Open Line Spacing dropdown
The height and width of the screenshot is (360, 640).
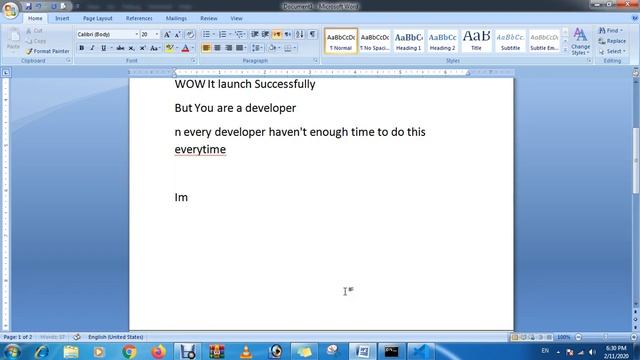(x=257, y=48)
